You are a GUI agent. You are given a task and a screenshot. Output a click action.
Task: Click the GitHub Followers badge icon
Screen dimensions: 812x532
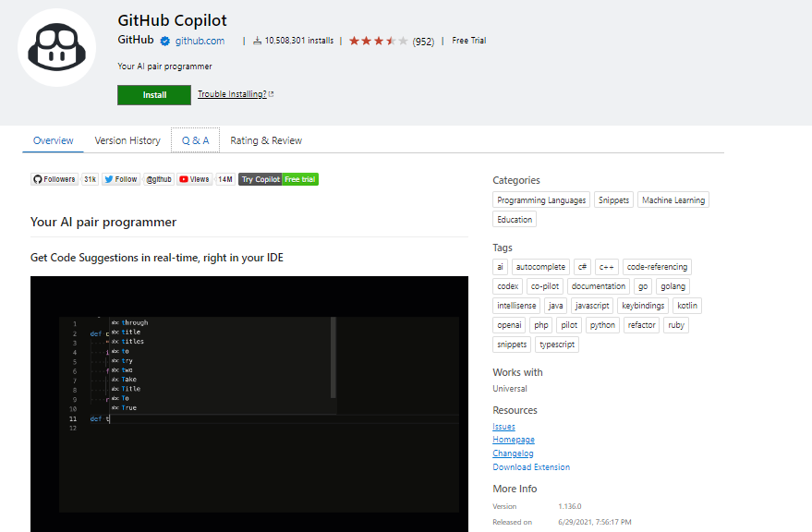39,178
